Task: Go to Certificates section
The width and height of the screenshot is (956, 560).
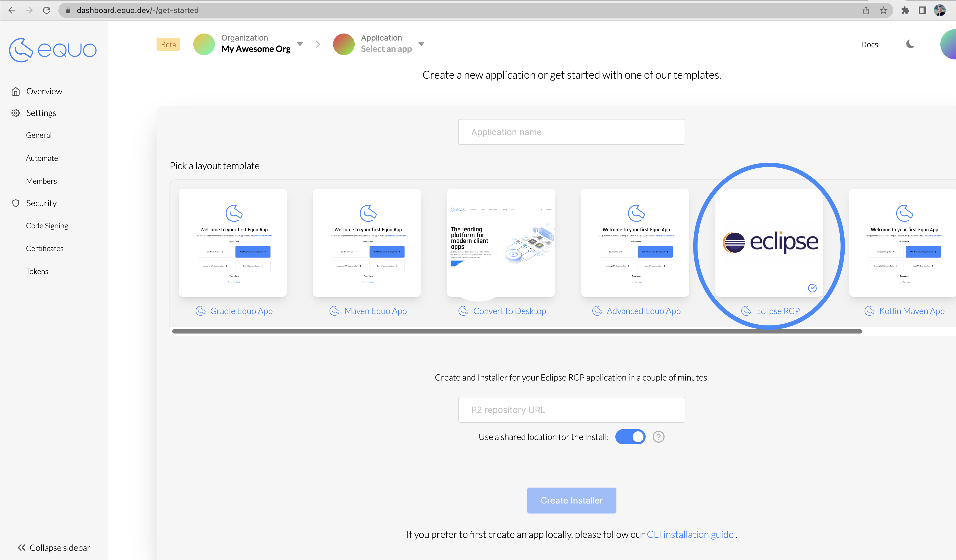Action: [x=45, y=248]
